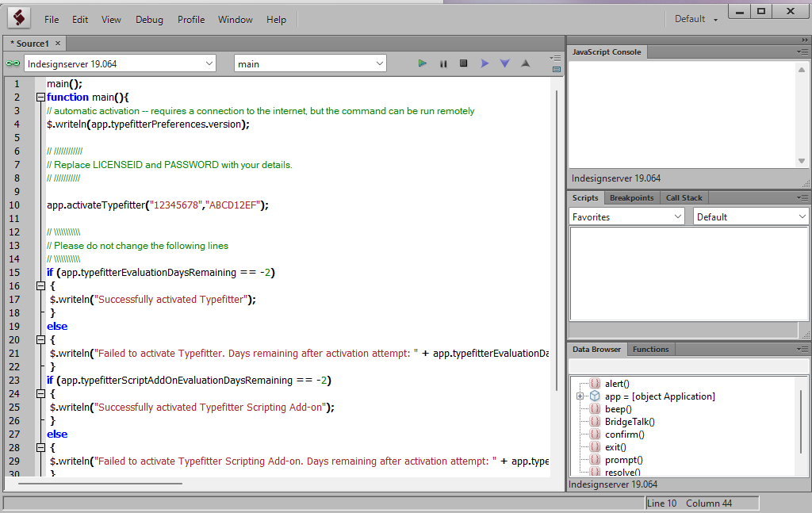This screenshot has width=812, height=513.
Task: Click the "12345678" license ID string
Action: coord(175,205)
